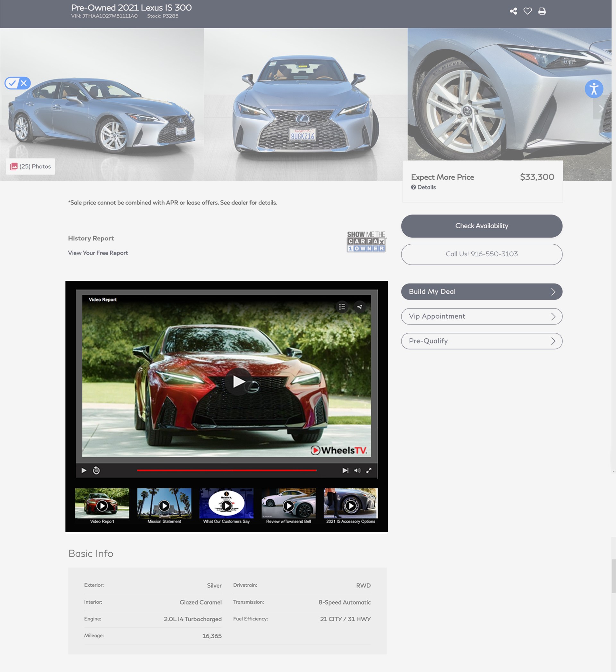
Task: Click the CARFAX 1-Owner badge
Action: (x=366, y=241)
